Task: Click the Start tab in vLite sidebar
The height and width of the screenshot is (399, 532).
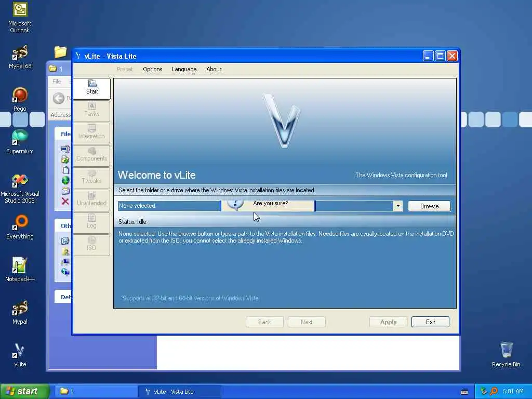Action: (x=91, y=88)
